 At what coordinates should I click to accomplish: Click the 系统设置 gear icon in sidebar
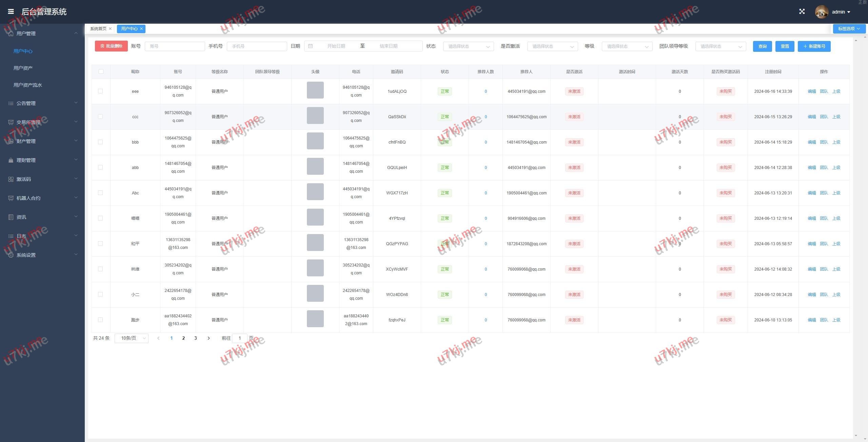(x=11, y=255)
